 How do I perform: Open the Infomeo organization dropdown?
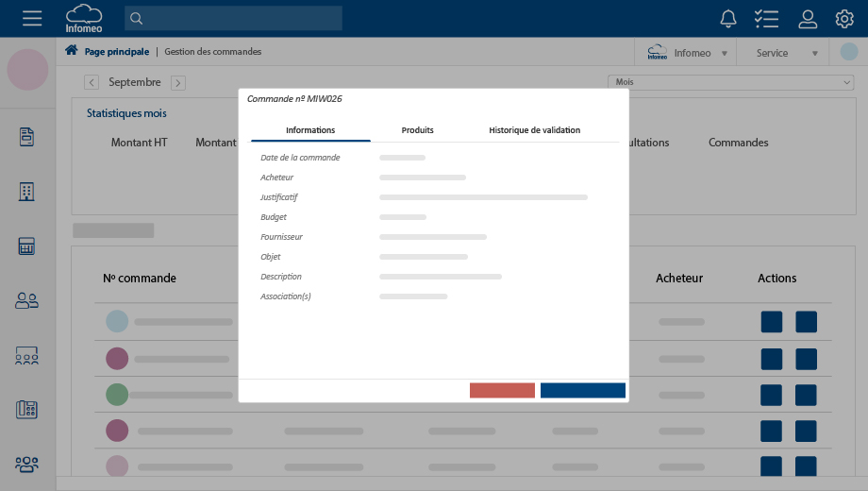click(x=687, y=53)
